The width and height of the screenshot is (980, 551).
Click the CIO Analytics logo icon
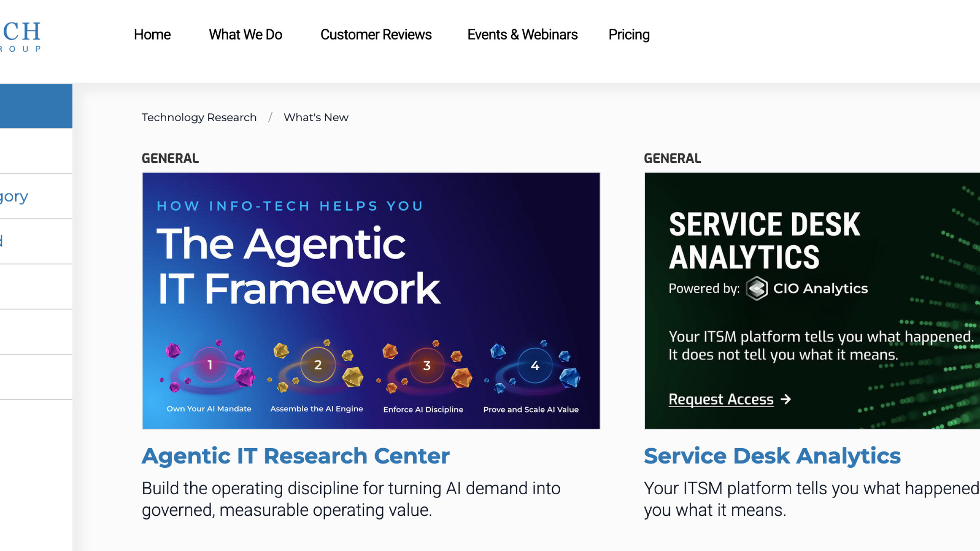pyautogui.click(x=757, y=288)
